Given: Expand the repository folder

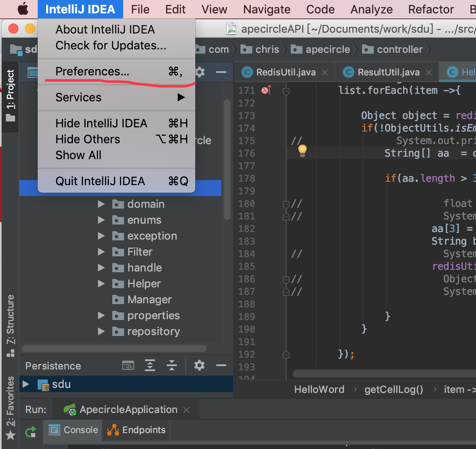Looking at the screenshot, I should tap(101, 331).
